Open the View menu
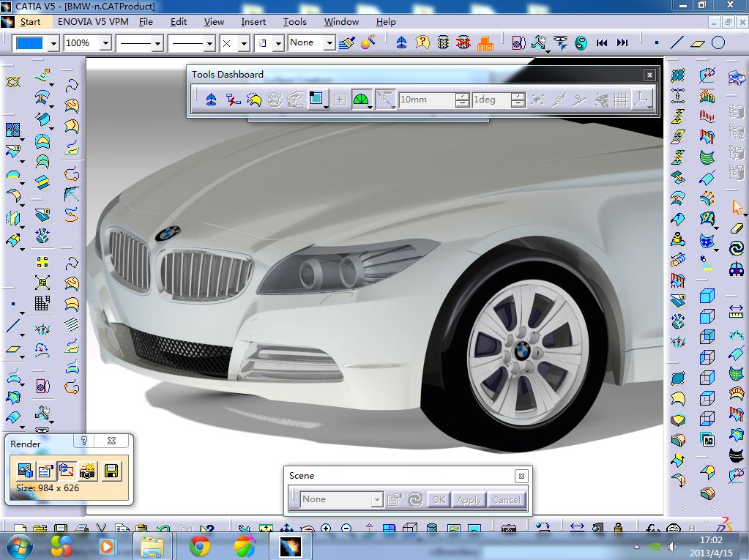 pyautogui.click(x=214, y=22)
